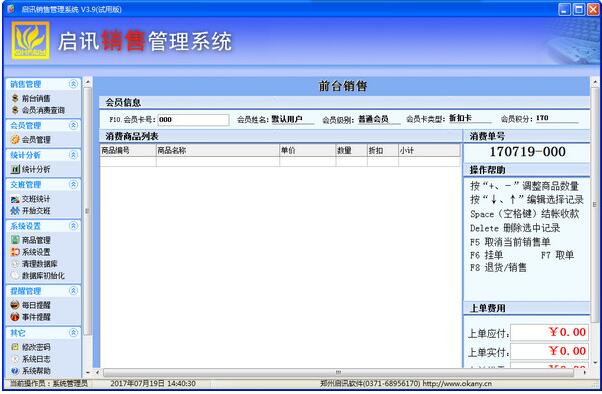Click the order number 170719-000
Screen dimensions: 602x394
coord(527,152)
